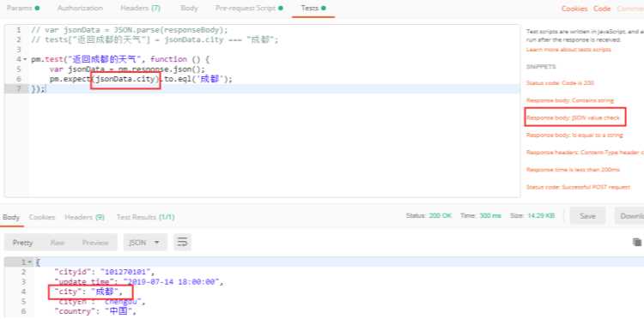Screen dimensions: 644x319
Task: Click the var jsonData = pm.response.json() line
Action: (127, 69)
